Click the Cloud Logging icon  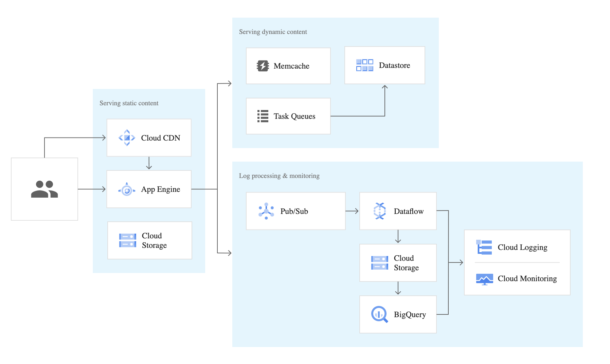484,247
